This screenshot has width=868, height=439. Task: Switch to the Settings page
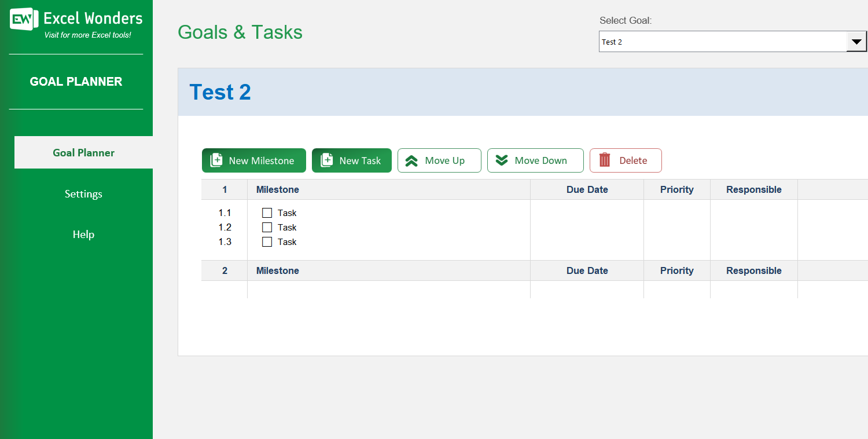[83, 194]
